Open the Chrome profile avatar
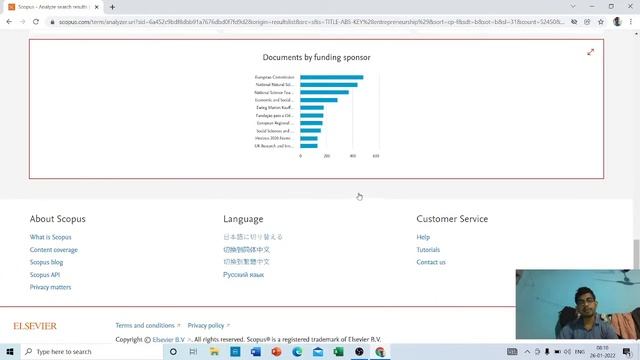 pos(617,22)
